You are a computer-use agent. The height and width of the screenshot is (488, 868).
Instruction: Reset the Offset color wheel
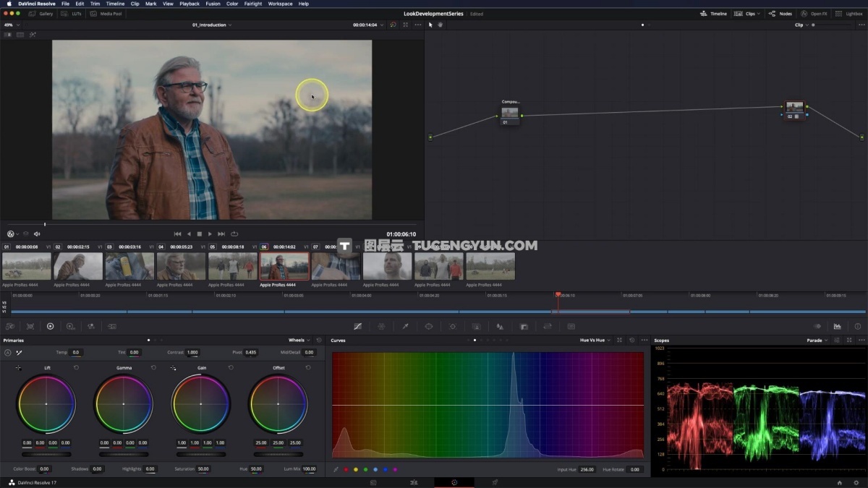(308, 368)
